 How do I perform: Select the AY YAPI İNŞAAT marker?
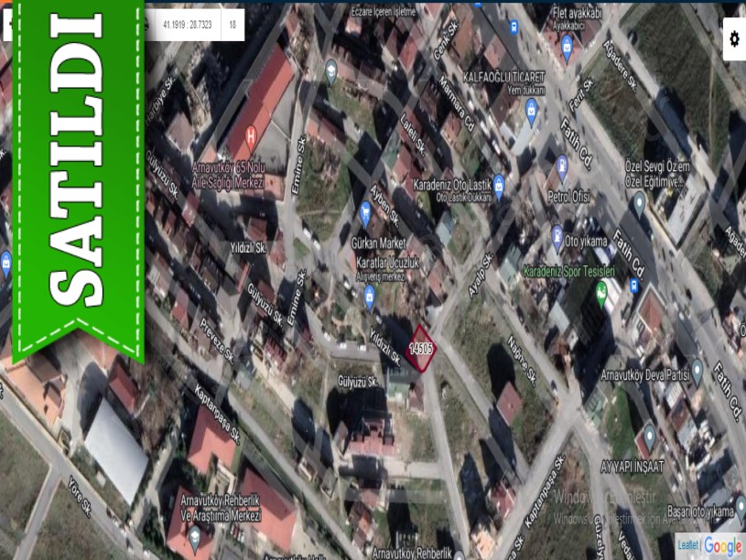tap(649, 434)
